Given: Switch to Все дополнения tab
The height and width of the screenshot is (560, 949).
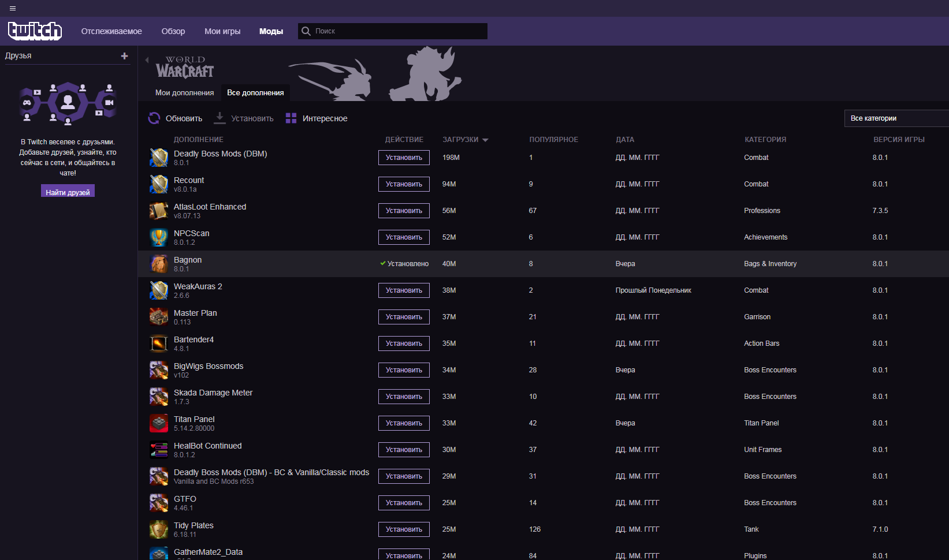Looking at the screenshot, I should pyautogui.click(x=255, y=92).
